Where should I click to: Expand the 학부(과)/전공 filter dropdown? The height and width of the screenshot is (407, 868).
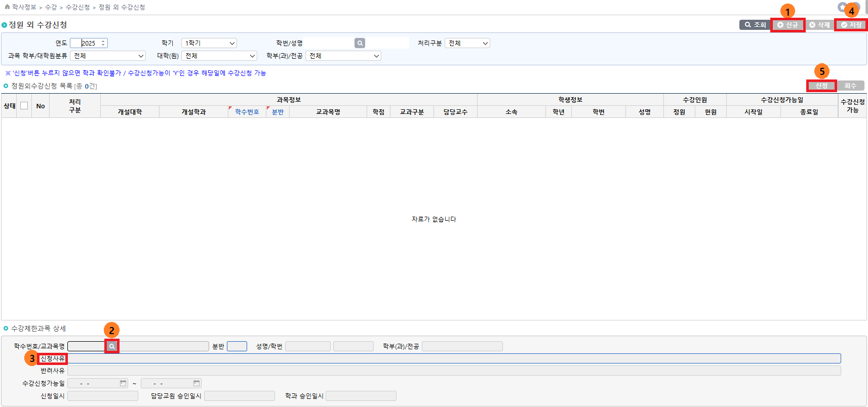(343, 56)
